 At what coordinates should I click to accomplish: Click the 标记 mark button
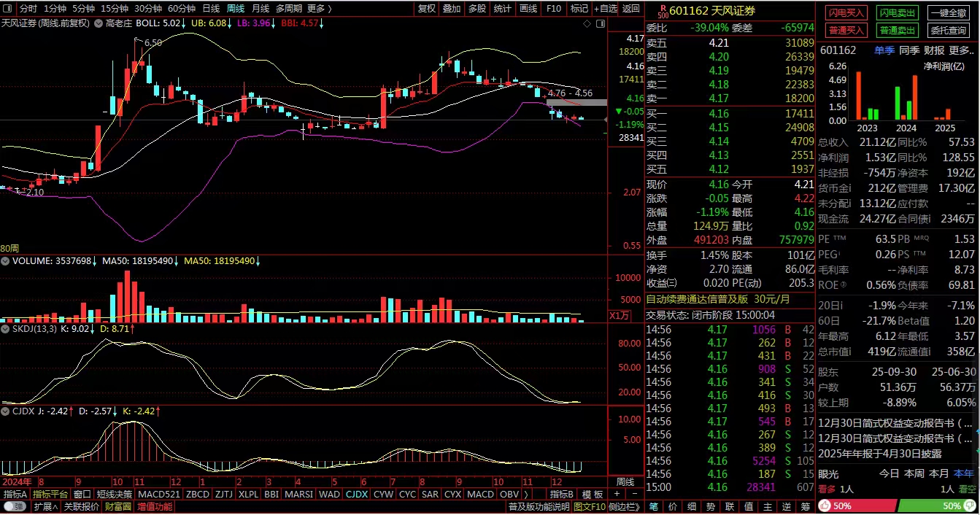(x=579, y=9)
